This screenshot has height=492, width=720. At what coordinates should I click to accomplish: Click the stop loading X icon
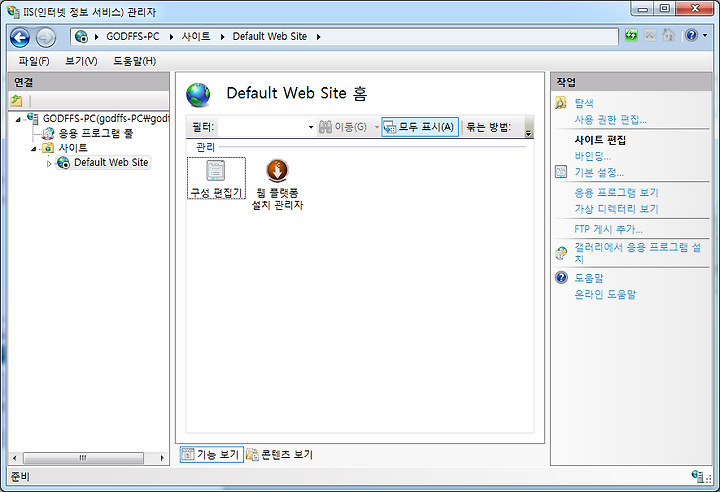(x=650, y=35)
